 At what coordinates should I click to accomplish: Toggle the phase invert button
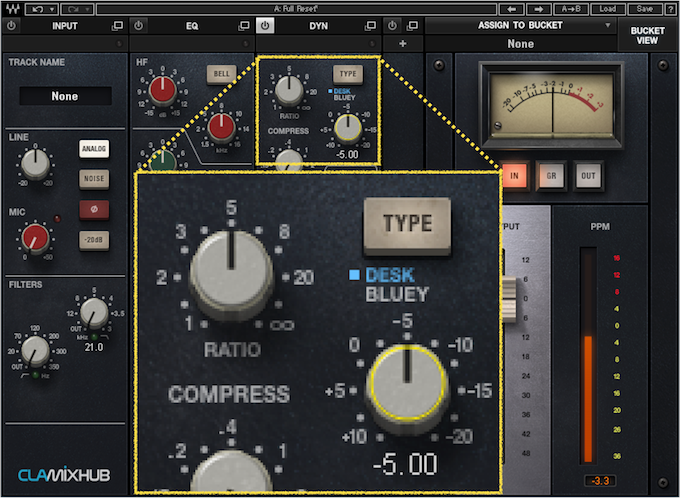point(94,209)
